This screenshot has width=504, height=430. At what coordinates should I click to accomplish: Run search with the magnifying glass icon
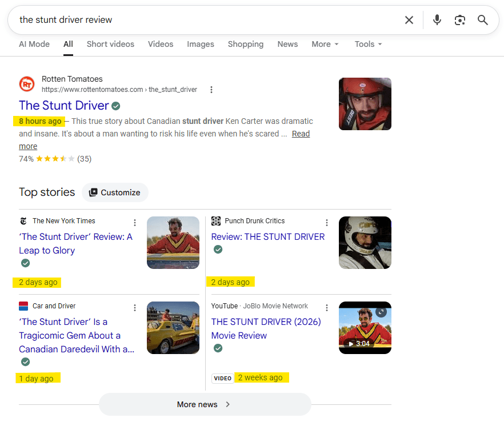pyautogui.click(x=482, y=20)
